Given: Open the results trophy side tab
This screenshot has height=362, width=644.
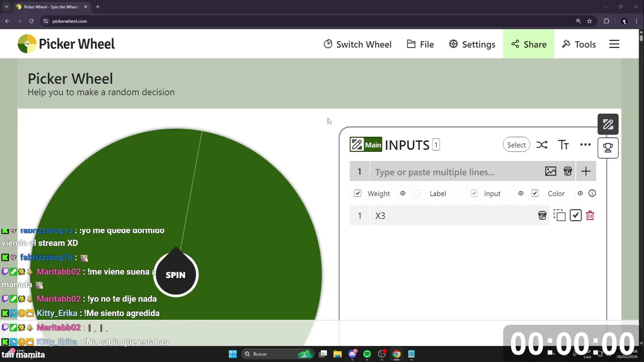Looking at the screenshot, I should click(608, 148).
